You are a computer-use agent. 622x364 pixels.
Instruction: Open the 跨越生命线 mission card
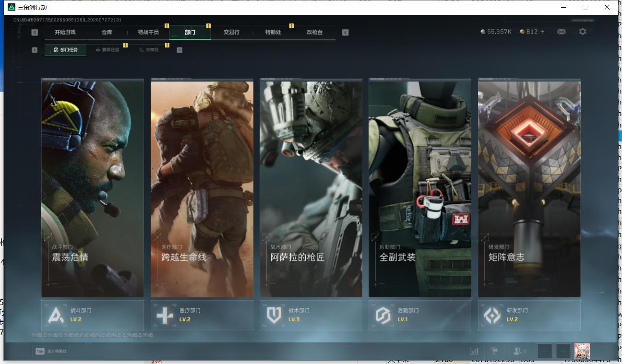202,188
